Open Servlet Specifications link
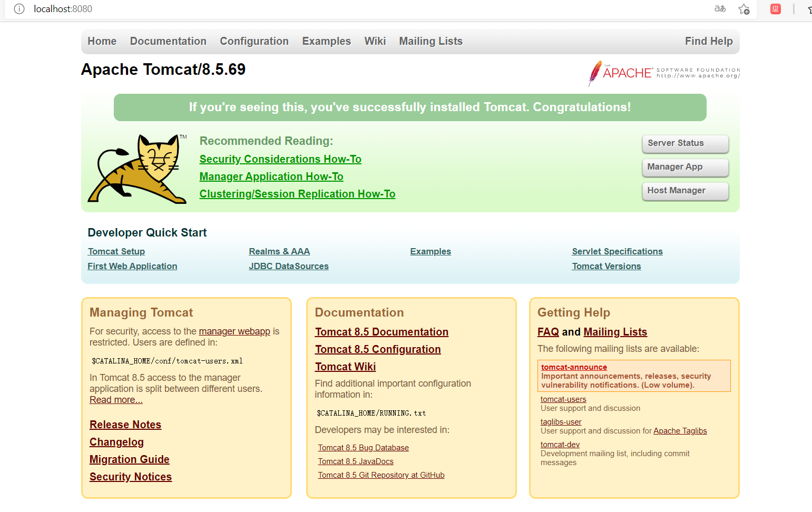The width and height of the screenshot is (812, 512). (617, 251)
